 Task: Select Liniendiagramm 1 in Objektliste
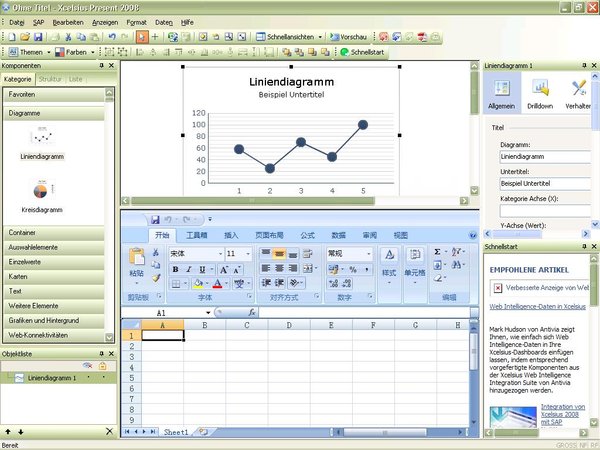[52, 378]
